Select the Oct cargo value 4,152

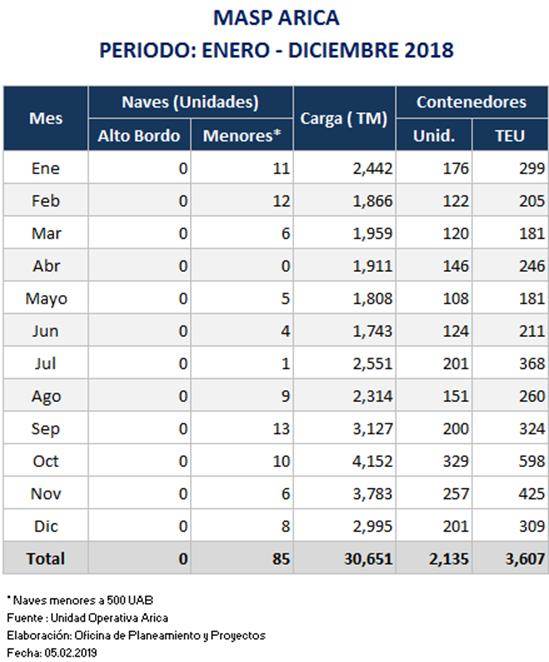point(373,461)
